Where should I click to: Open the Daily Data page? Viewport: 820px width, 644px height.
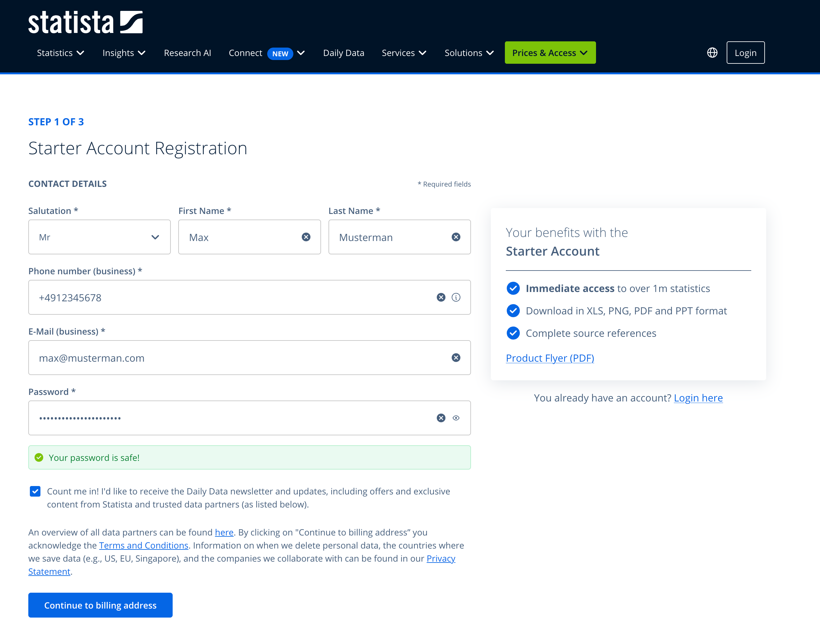pyautogui.click(x=343, y=53)
